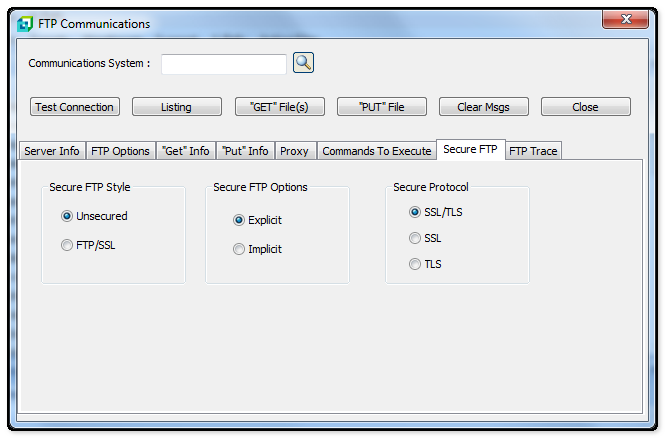Viewport: 665px width, 438px height.
Task: Open the "Put" Info tab
Action: 244,151
